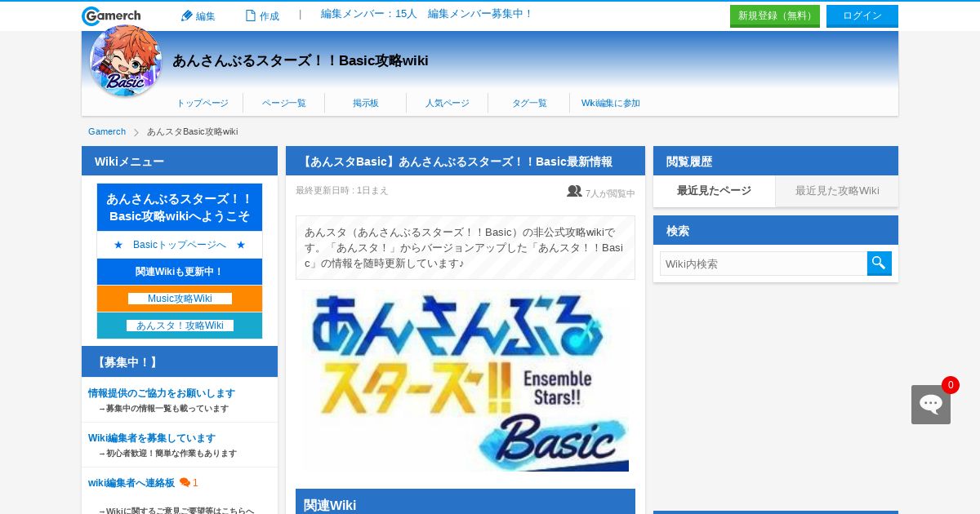The image size is (980, 514).
Task: Click the 最終更新日時 timestamp text
Action: [x=342, y=190]
